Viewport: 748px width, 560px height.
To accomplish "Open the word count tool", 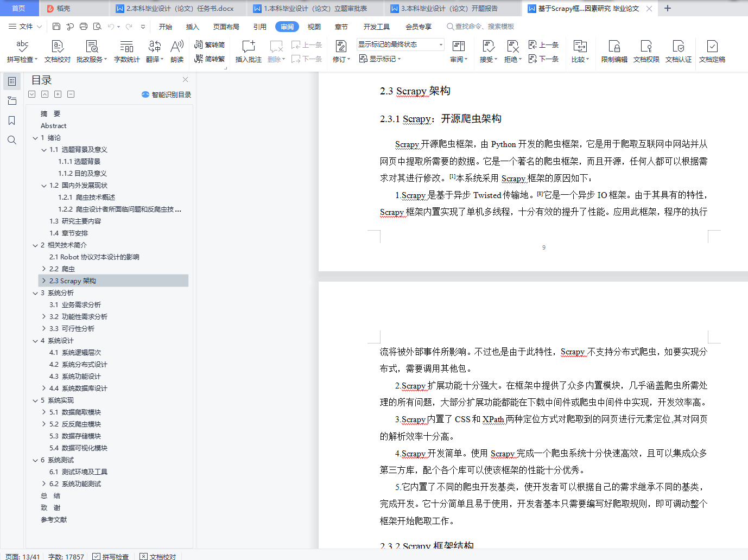I will tap(126, 52).
